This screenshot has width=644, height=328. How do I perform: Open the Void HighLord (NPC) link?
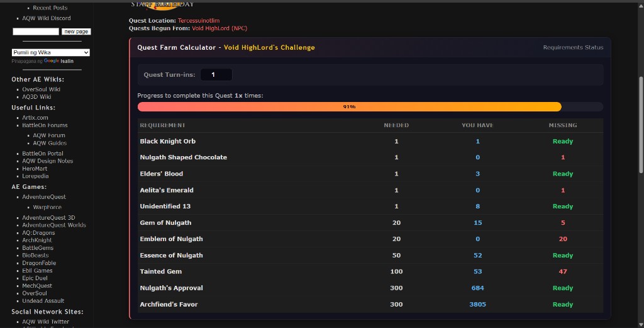click(219, 28)
